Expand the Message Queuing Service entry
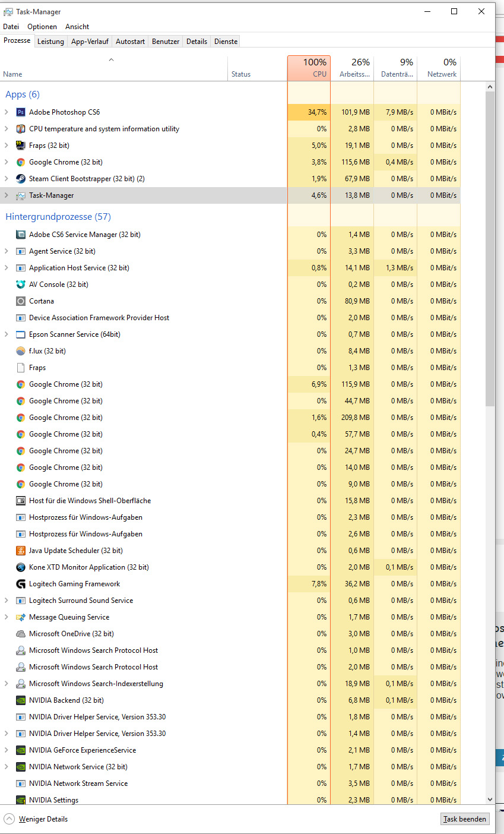The height and width of the screenshot is (834, 504). (7, 617)
